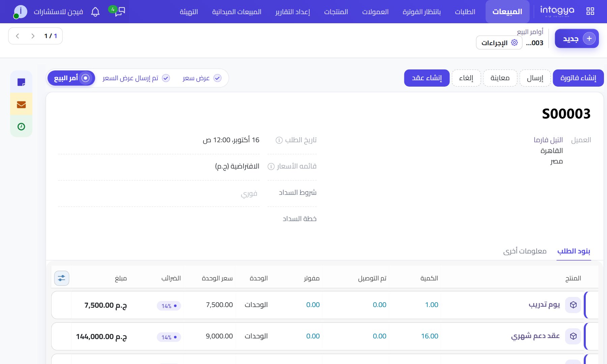Screen dimensions: 607x364
Task: Open column settings adjust icon in the table header
Action: 62,278
